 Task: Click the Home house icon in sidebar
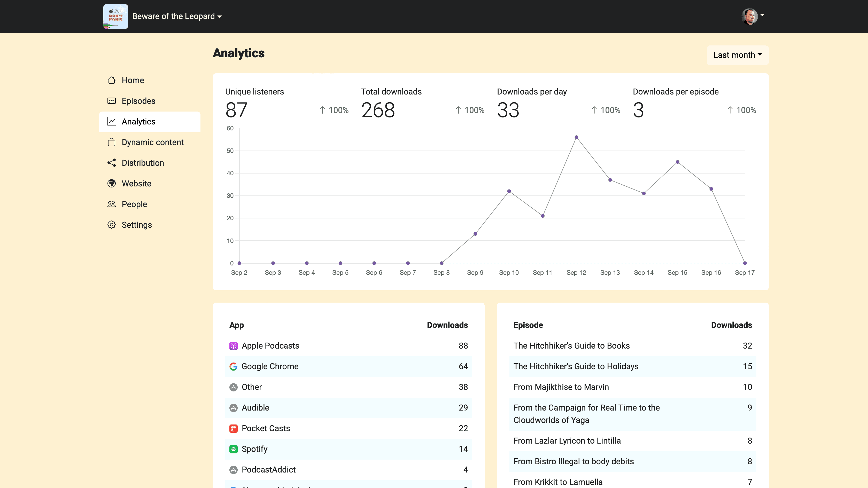[x=112, y=80]
